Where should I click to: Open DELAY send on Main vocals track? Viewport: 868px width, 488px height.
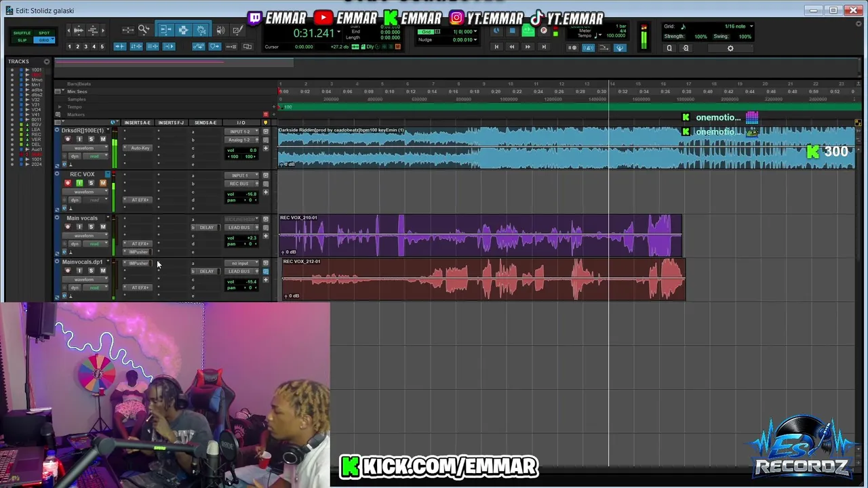tap(207, 228)
